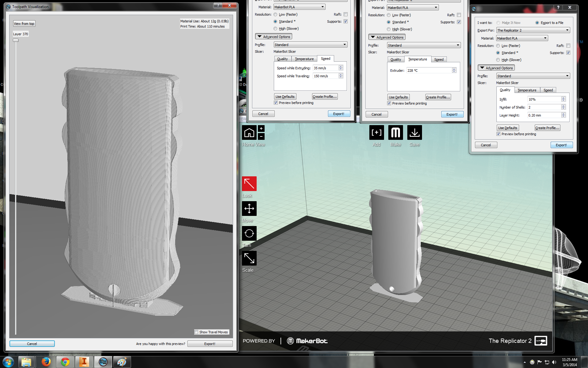The height and width of the screenshot is (368, 588).
Task: Show hidden system tray icons
Action: pos(525,362)
